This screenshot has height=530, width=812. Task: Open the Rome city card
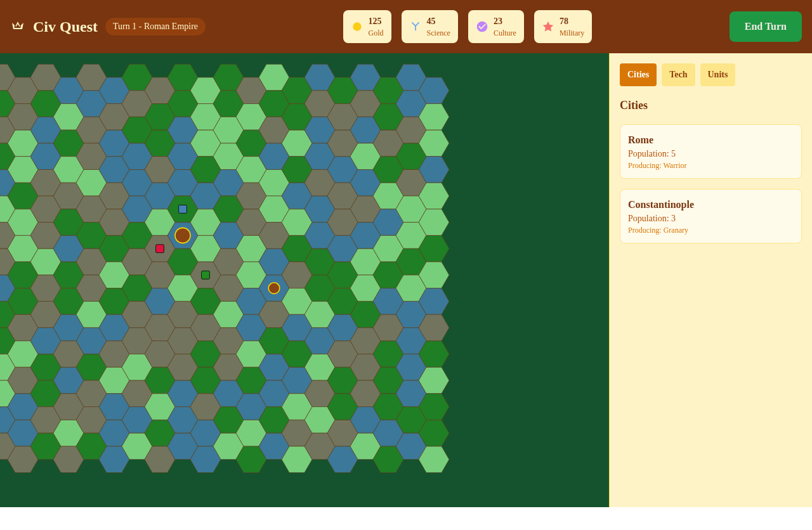pyautogui.click(x=710, y=152)
